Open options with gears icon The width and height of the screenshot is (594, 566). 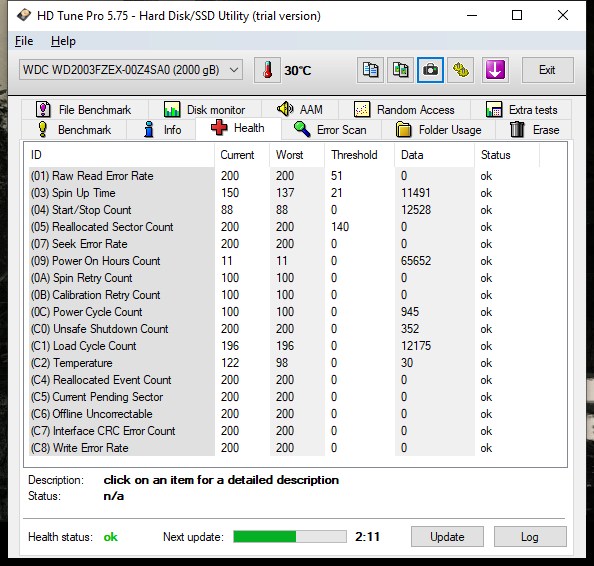click(x=460, y=70)
